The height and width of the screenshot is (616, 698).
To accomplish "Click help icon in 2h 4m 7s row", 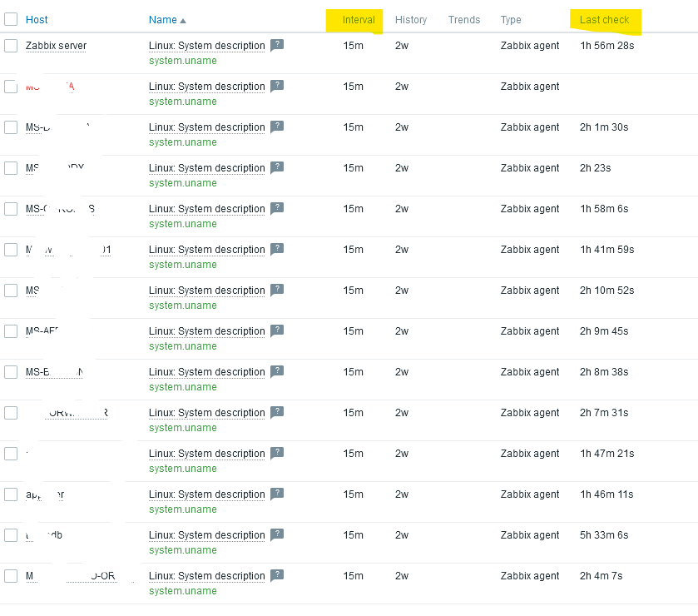I will [x=277, y=576].
